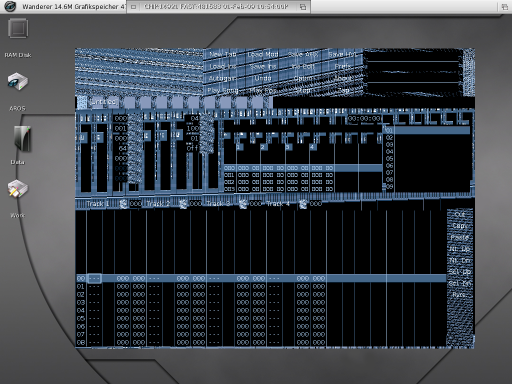Select the Data volume icon

tap(22, 139)
